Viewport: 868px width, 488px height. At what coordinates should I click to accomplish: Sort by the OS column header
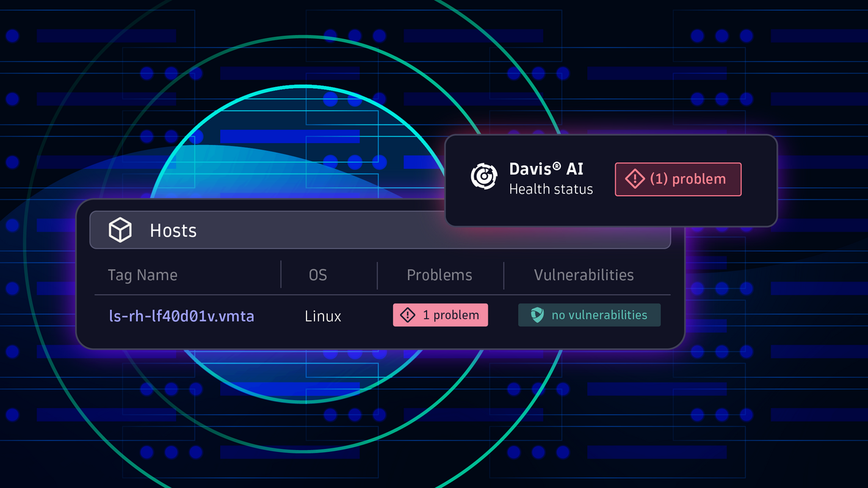(x=317, y=275)
